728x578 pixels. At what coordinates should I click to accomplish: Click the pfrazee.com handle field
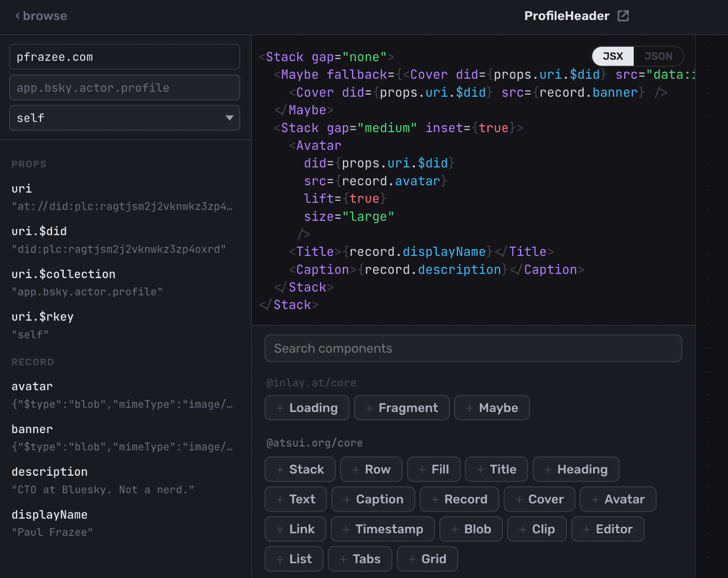pos(124,57)
